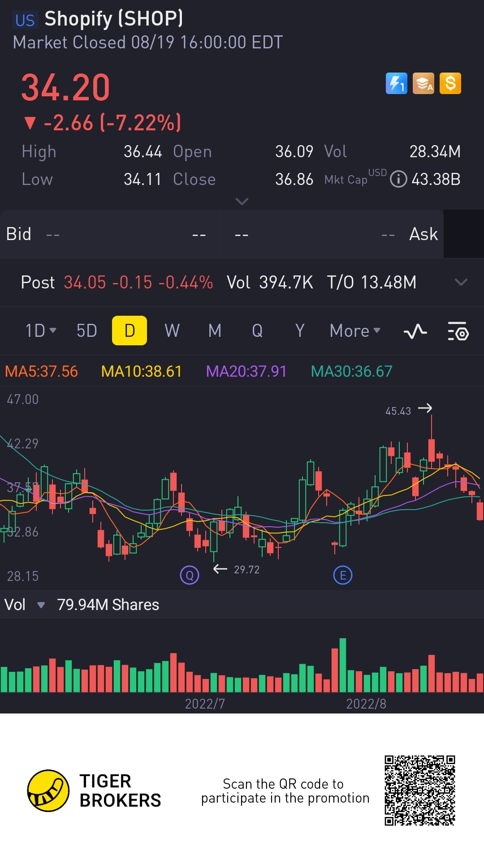Tap the MA10:38.61 indicator label
This screenshot has height=868, width=484.
tap(142, 371)
